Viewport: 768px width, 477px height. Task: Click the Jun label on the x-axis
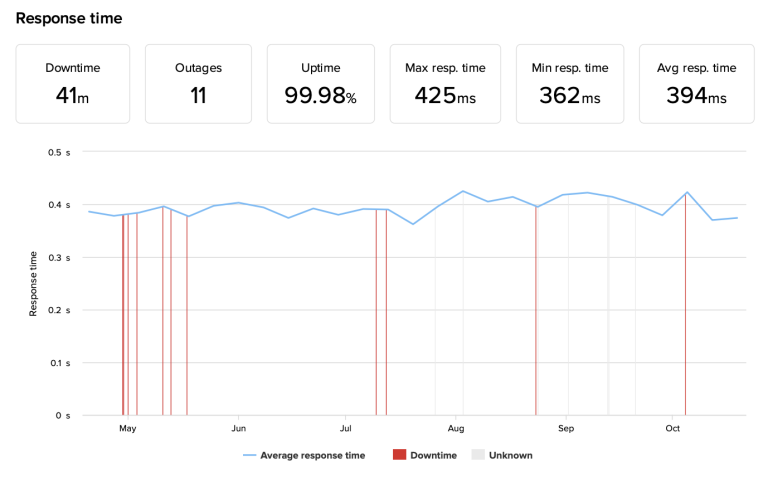pos(239,429)
